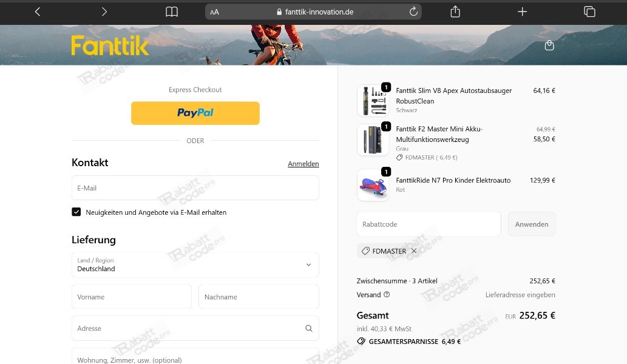Click the Lieferung heading
This screenshot has width=627, height=364.
click(x=93, y=240)
